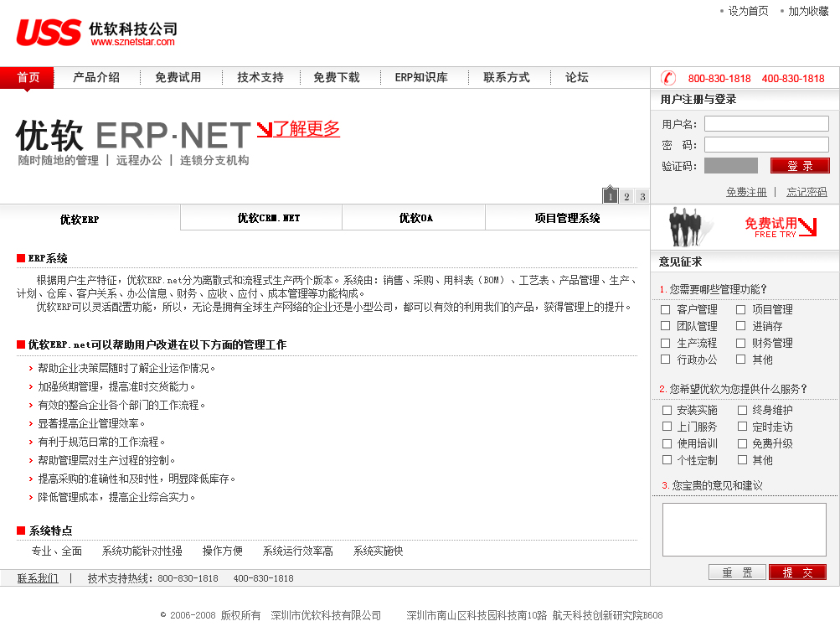The height and width of the screenshot is (642, 840).
Task: Click the 登录 login button
Action: click(800, 166)
